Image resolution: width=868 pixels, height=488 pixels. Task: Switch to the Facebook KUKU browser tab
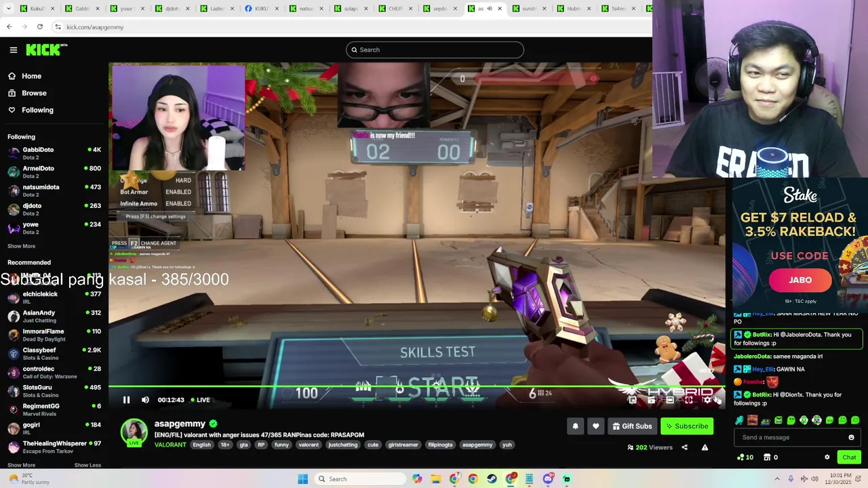[x=262, y=9]
